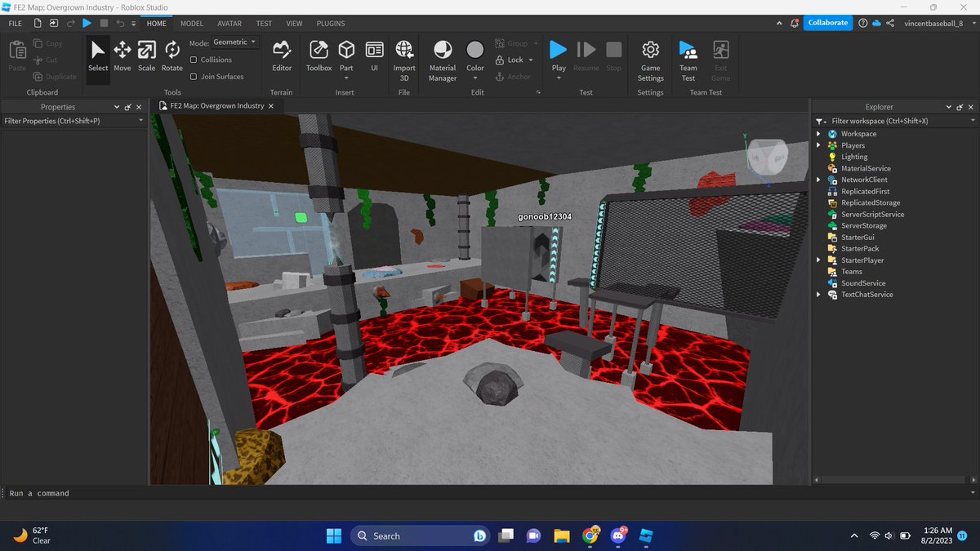This screenshot has width=980, height=551.
Task: Open the UI editor
Action: [x=374, y=57]
